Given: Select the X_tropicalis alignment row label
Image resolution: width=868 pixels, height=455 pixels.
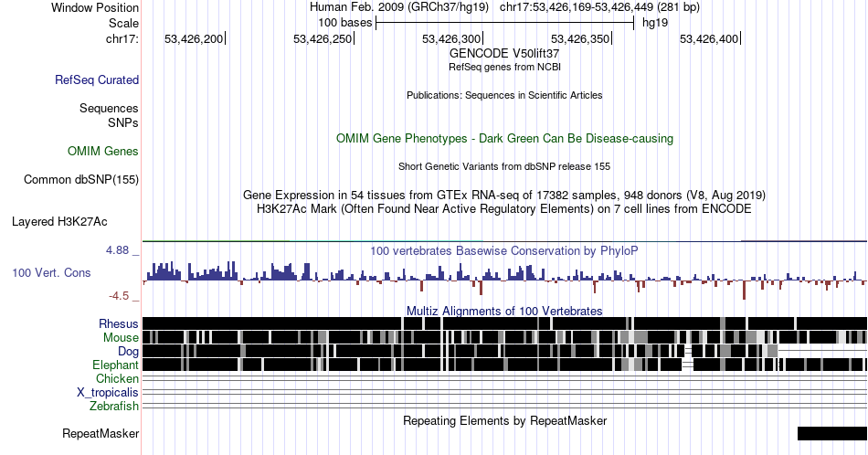Looking at the screenshot, I should (x=108, y=393).
